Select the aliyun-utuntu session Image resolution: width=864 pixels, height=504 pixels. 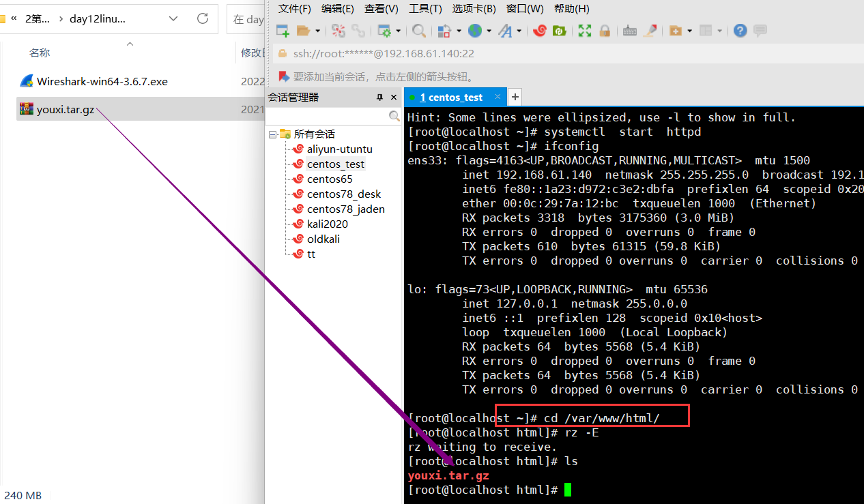click(x=339, y=149)
